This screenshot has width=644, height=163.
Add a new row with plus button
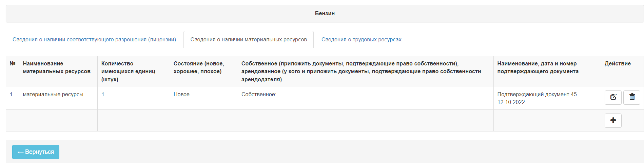point(613,121)
